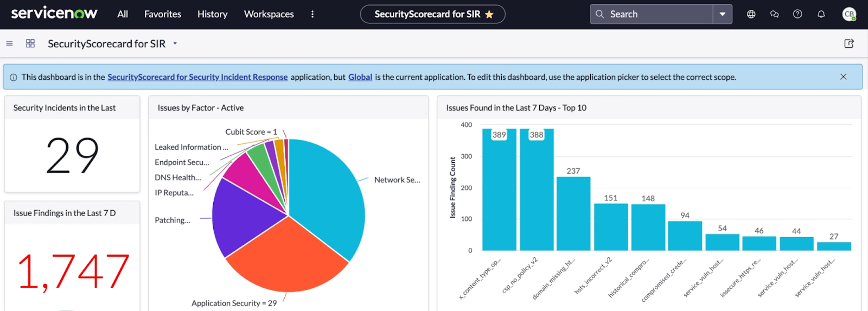
Task: Open the All menu
Action: coord(123,14)
